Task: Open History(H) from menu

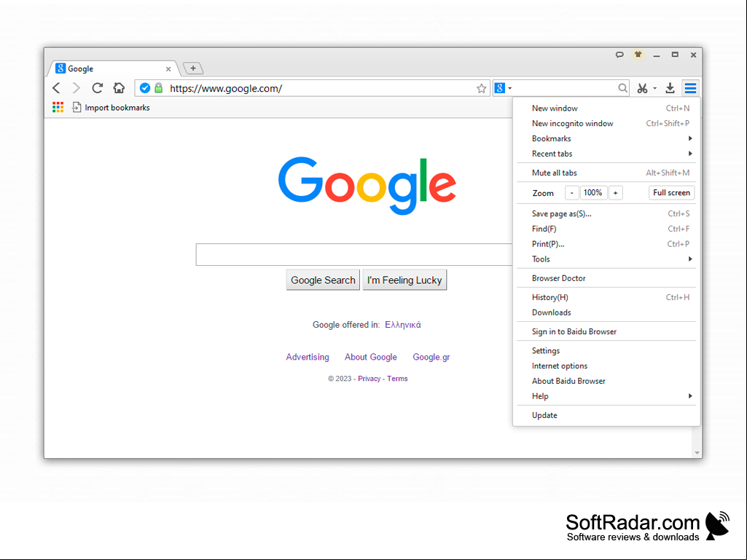Action: 606,297
